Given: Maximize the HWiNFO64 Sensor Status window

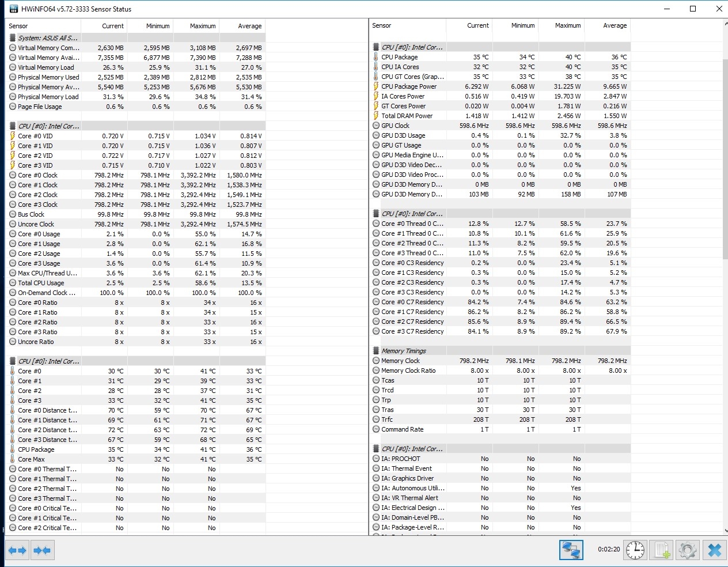Looking at the screenshot, I should (x=693, y=9).
